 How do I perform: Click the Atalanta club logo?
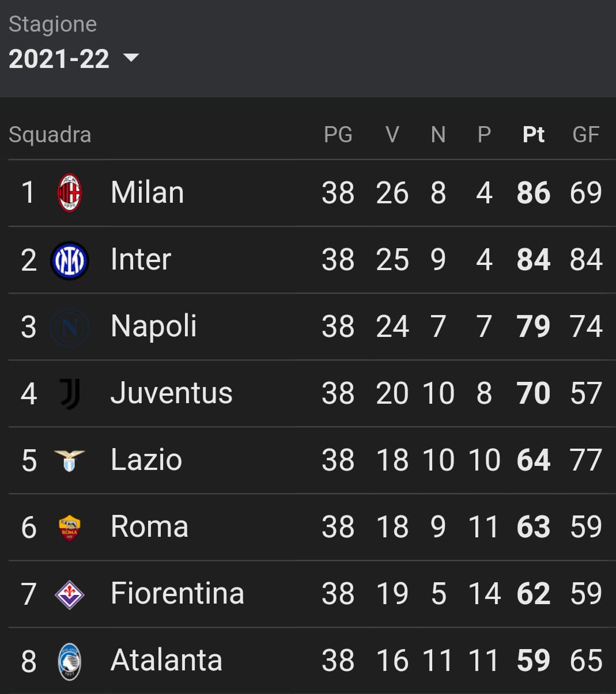click(70, 661)
